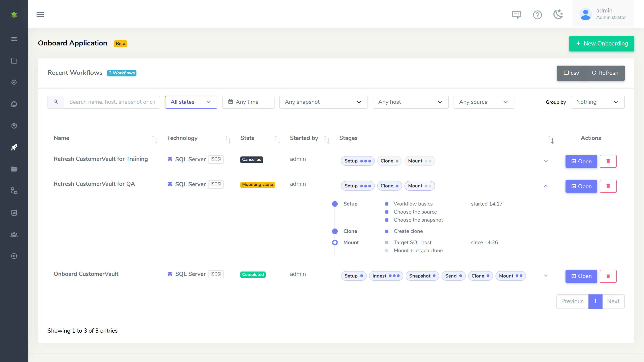
Task: Open the crosshair target sidebar icon
Action: [14, 82]
